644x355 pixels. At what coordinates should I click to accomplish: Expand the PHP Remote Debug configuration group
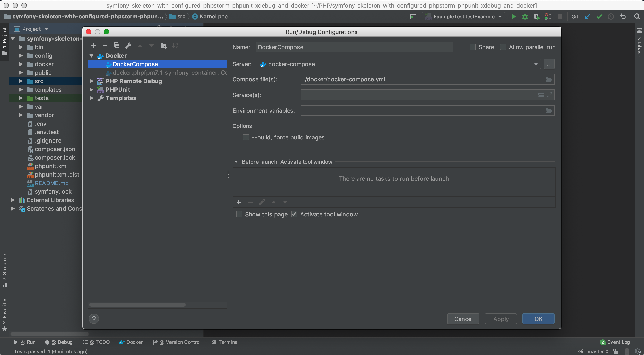(91, 81)
